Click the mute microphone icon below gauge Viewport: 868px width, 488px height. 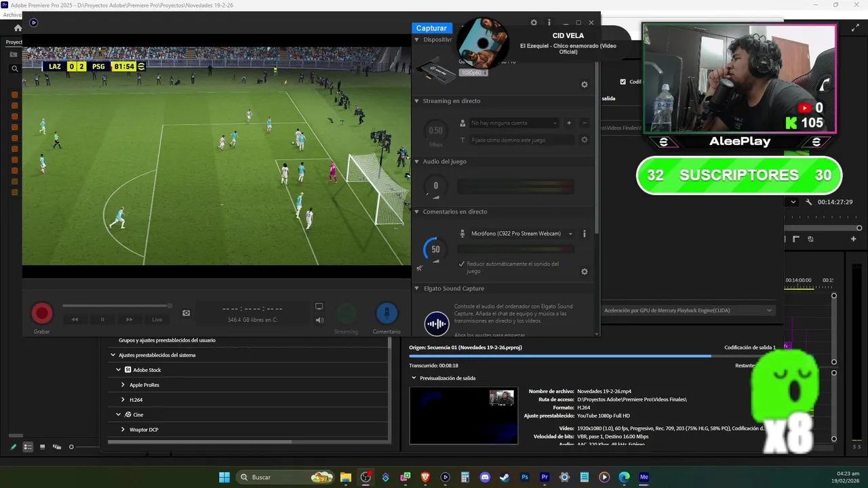tap(419, 268)
